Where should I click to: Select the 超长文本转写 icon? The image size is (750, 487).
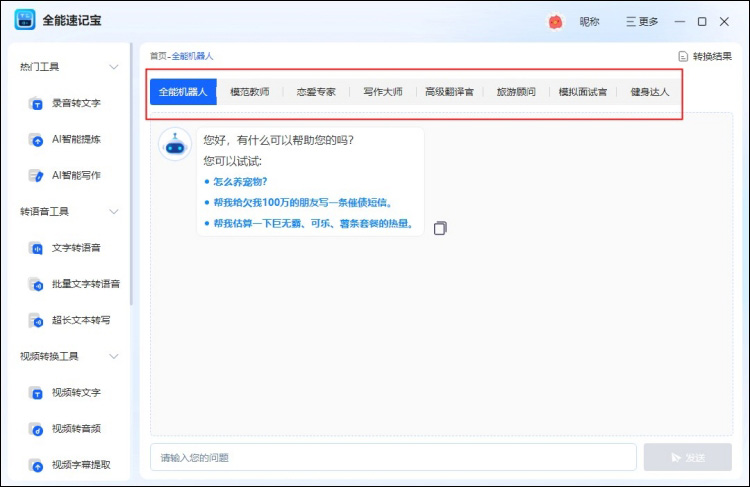click(x=37, y=320)
